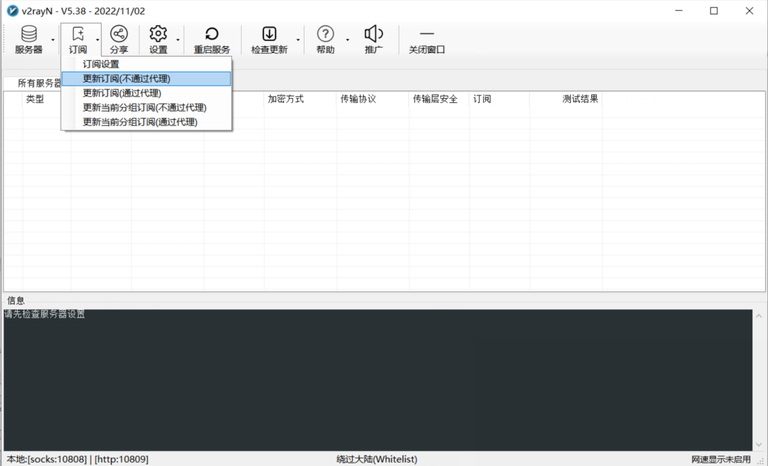Image resolution: width=768 pixels, height=466 pixels.
Task: Expand the dropdown arrow beside 服务器
Action: [x=51, y=40]
